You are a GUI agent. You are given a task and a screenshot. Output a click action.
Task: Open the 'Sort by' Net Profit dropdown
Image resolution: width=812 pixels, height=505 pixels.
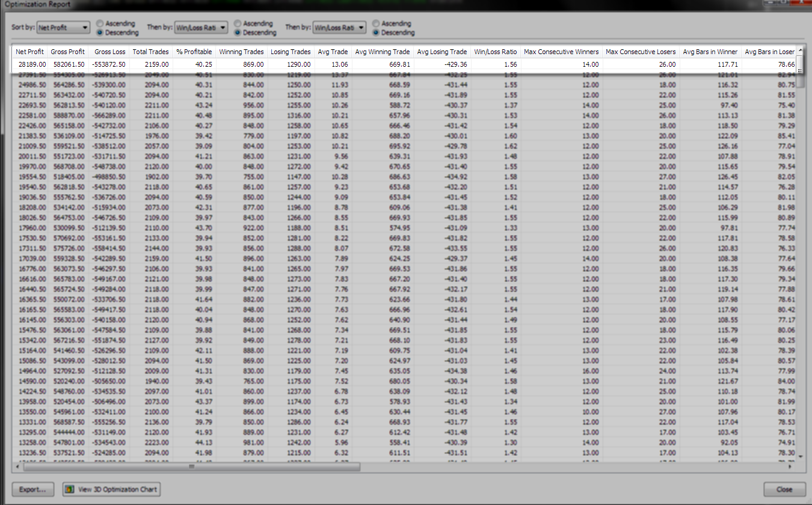[x=63, y=28]
